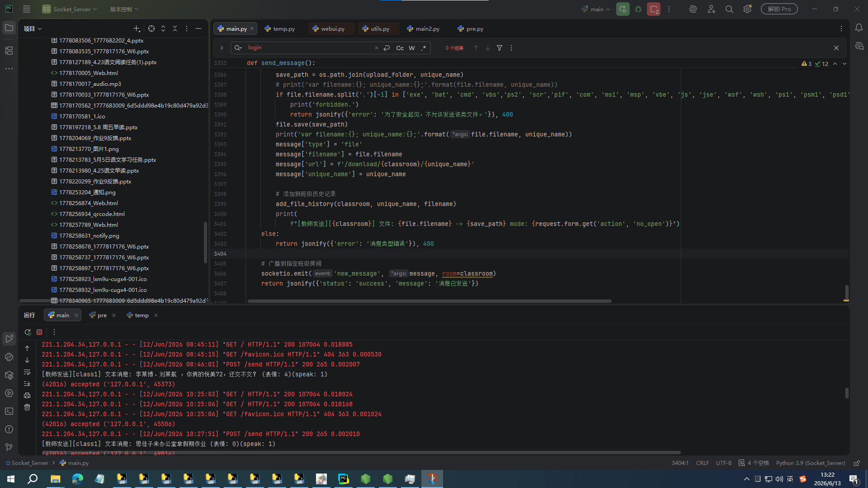868x488 pixels.
Task: Toggle Match Case in search
Action: click(400, 48)
